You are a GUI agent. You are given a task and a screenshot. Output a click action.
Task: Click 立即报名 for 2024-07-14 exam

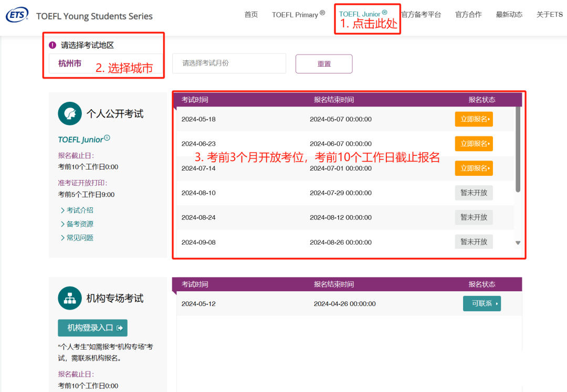[x=474, y=168]
